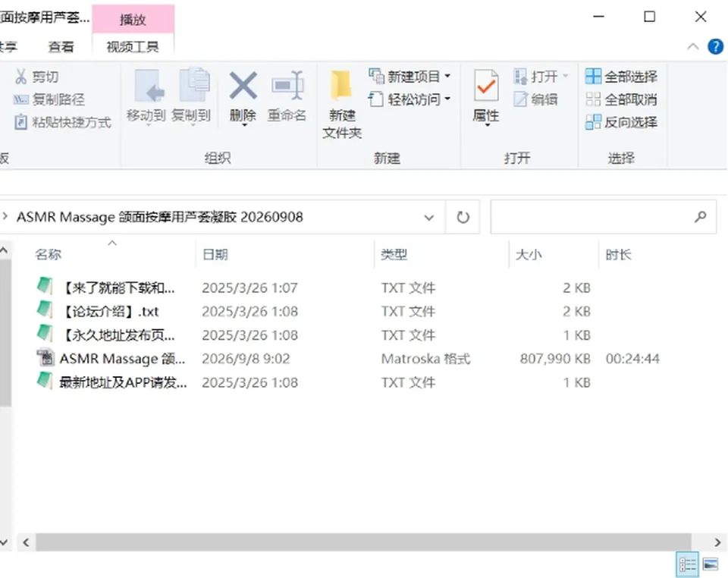Sort by the Date (日期) column header
This screenshot has height=578, width=728.
pyautogui.click(x=215, y=254)
